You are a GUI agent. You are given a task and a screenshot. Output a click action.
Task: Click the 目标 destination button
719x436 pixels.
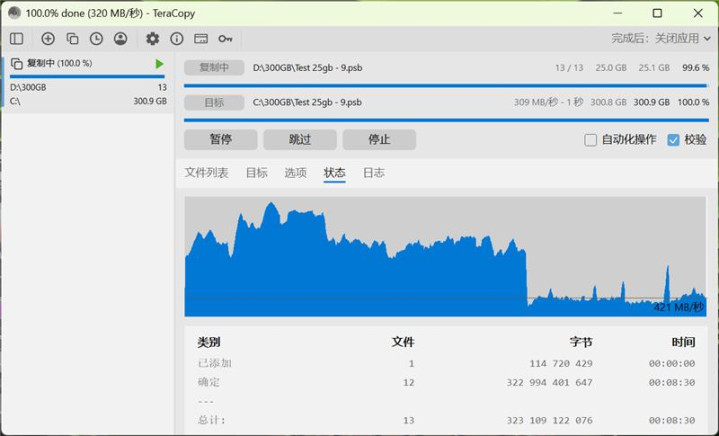click(213, 102)
